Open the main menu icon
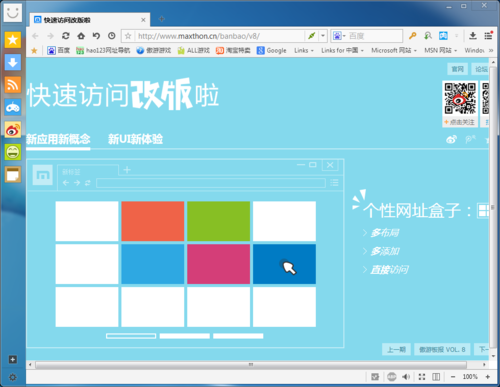Viewport: 500px width, 387px height. 488,36
